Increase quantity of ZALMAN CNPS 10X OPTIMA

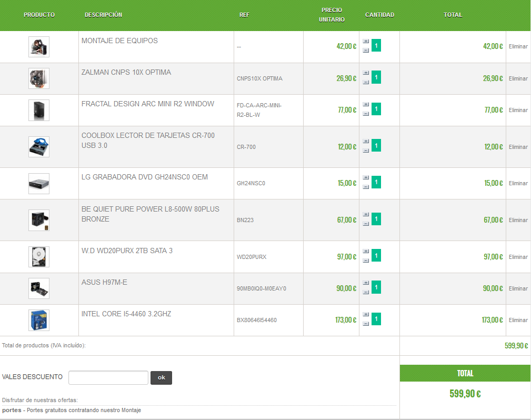coord(366,73)
